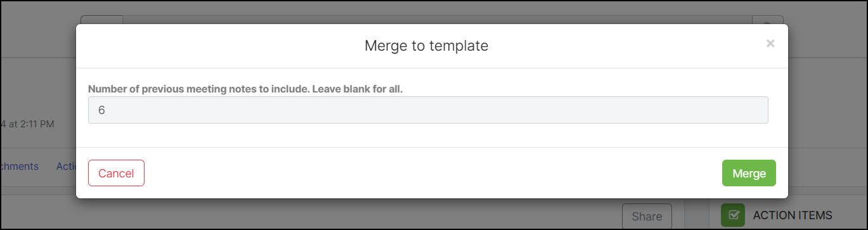Click the Merge to template title

[426, 46]
